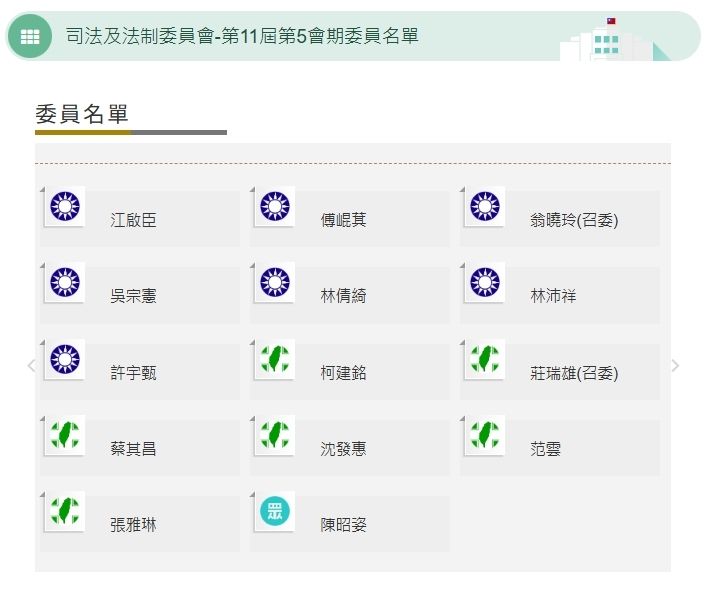The image size is (712, 590).
Task: Go to previous page with left arrow
Action: click(x=30, y=366)
